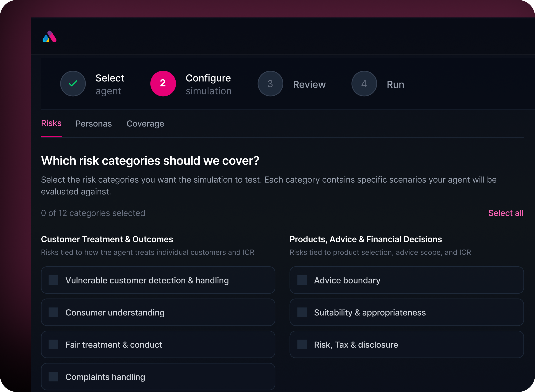The height and width of the screenshot is (392, 535).
Task: Click the 'Consumer understanding' label
Action: [115, 313]
